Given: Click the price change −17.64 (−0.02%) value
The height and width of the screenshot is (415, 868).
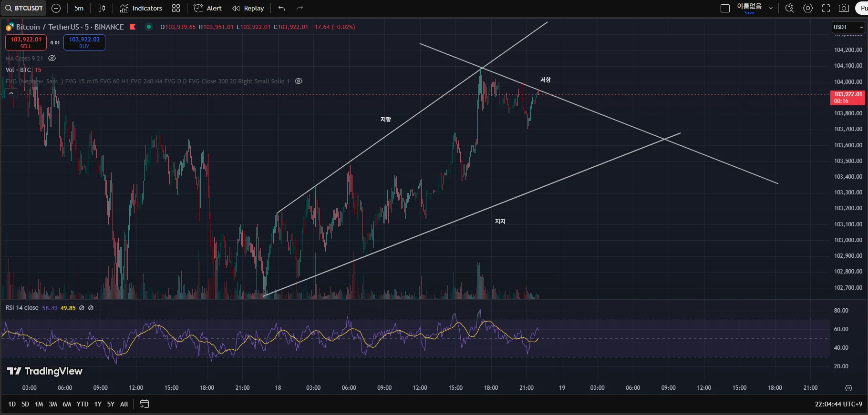Looking at the screenshot, I should pyautogui.click(x=333, y=27).
